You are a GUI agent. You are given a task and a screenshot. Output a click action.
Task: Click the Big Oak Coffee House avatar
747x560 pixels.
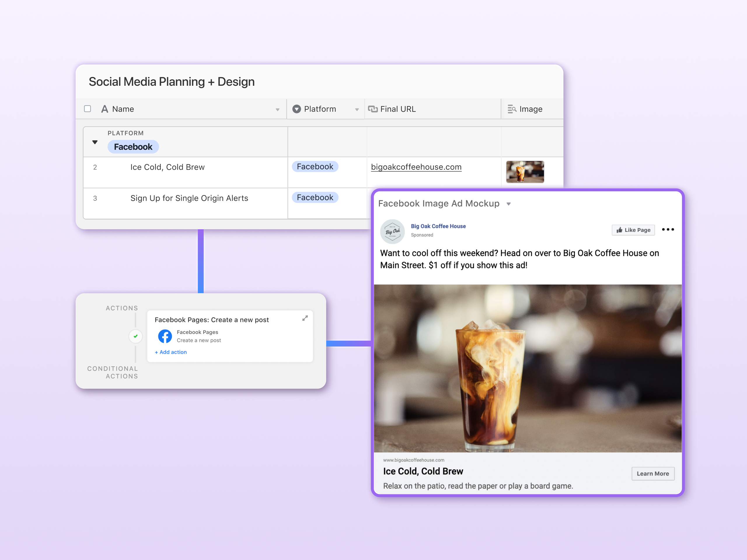[392, 232]
